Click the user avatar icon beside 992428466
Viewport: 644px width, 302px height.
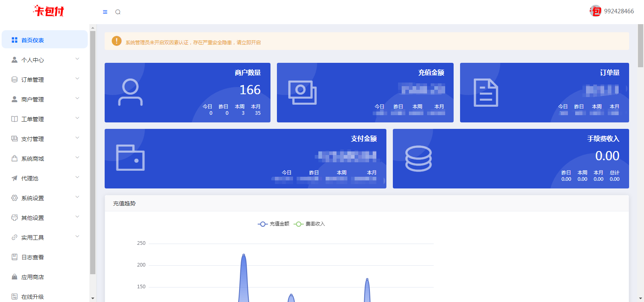coord(595,11)
